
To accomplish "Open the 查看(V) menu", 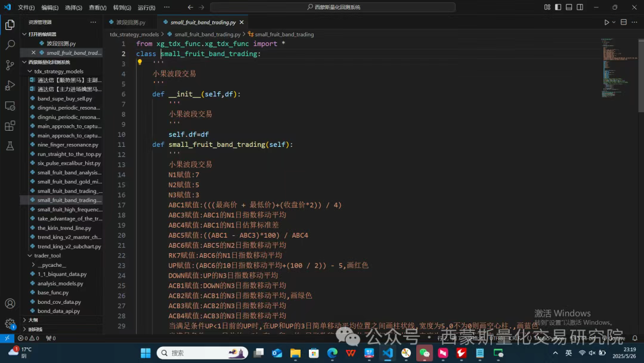I will click(x=97, y=7).
